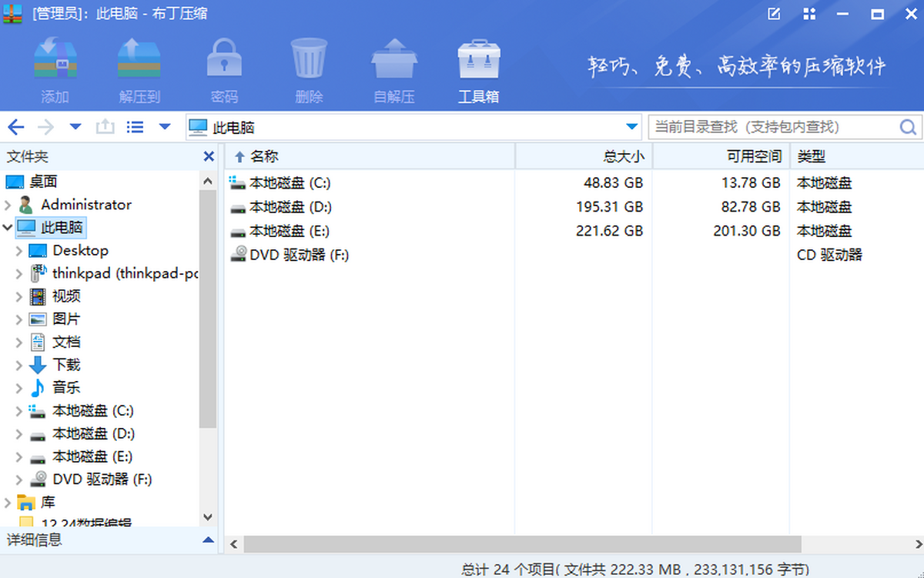Expand the 音乐 tree node
924x578 pixels.
coord(19,388)
